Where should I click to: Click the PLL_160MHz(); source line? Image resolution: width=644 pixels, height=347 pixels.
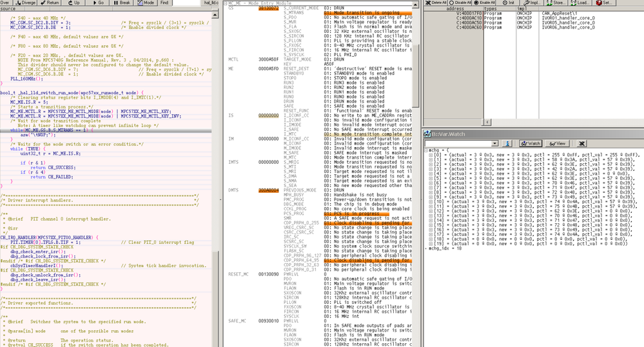point(26,79)
